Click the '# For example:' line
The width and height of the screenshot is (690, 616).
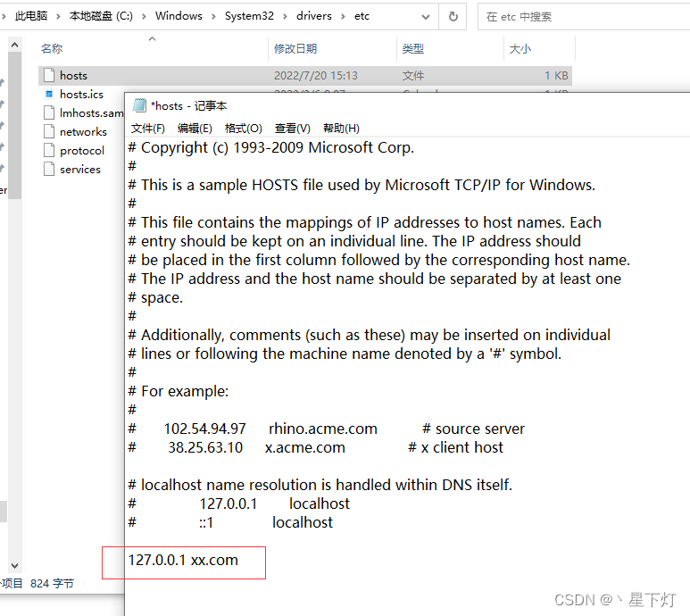coord(179,392)
